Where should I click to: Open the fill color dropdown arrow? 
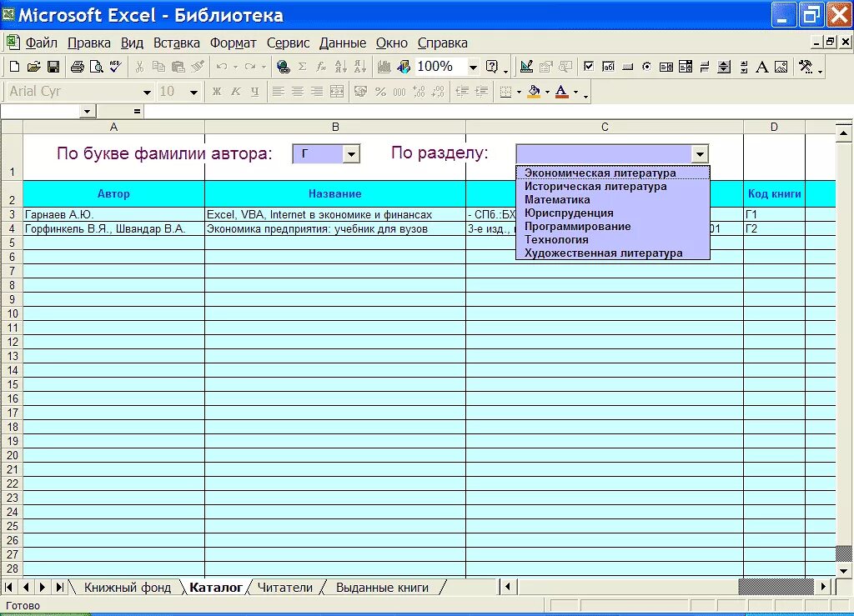[547, 92]
